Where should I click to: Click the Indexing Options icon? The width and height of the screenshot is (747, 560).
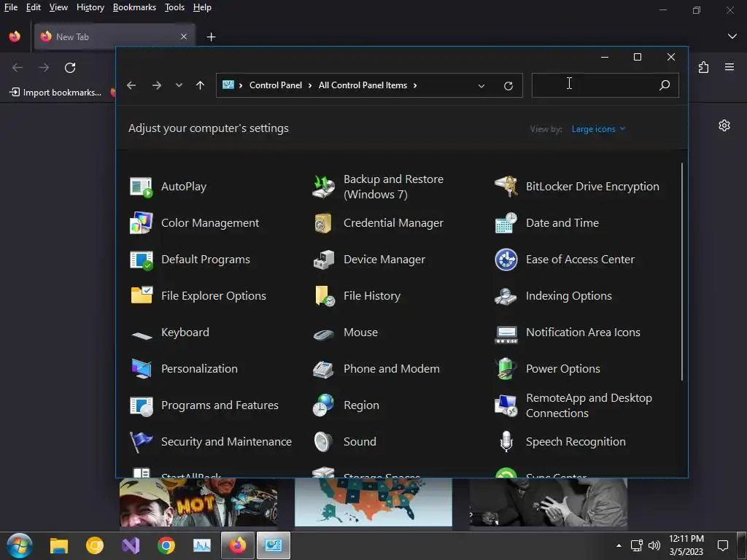point(506,296)
